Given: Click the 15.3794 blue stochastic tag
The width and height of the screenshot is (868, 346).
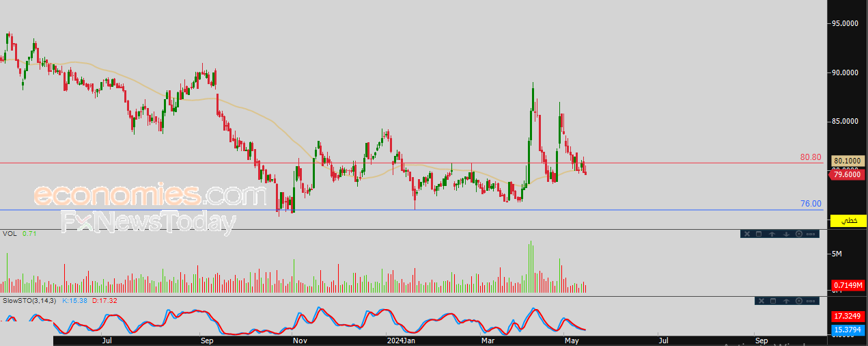Looking at the screenshot, I should (x=848, y=330).
